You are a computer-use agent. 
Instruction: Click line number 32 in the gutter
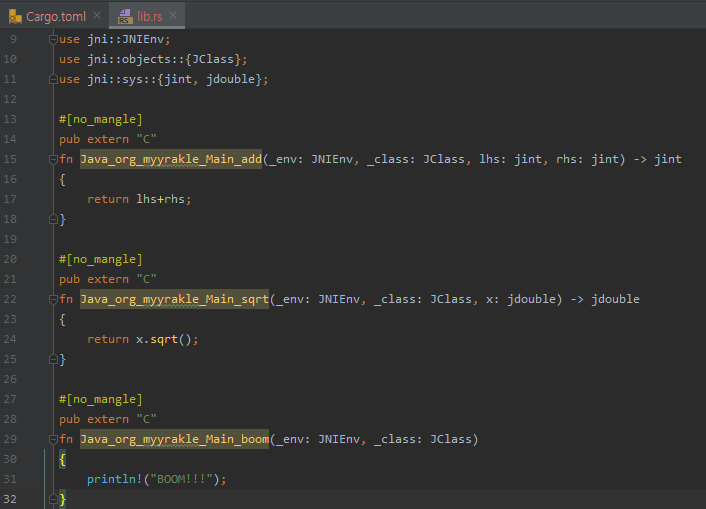coord(10,499)
